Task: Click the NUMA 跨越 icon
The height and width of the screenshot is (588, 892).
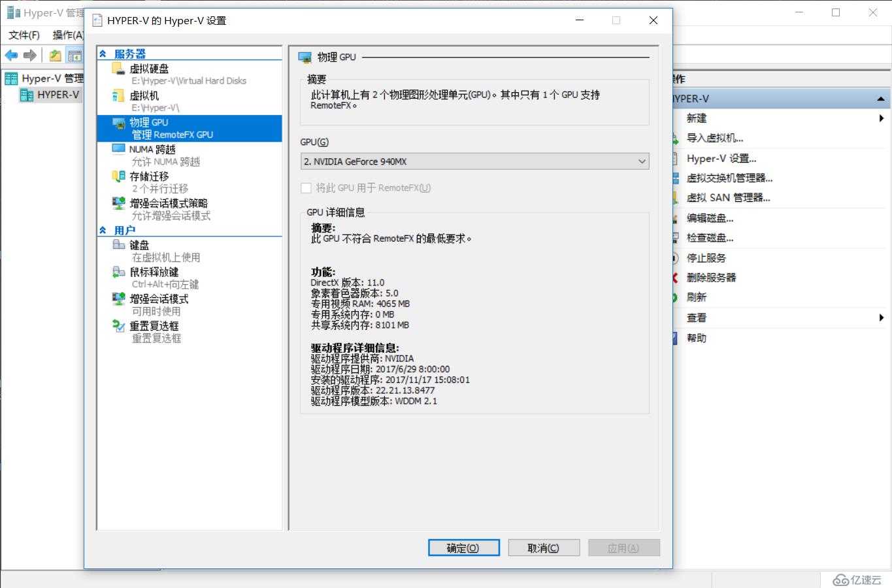Action: [x=118, y=150]
